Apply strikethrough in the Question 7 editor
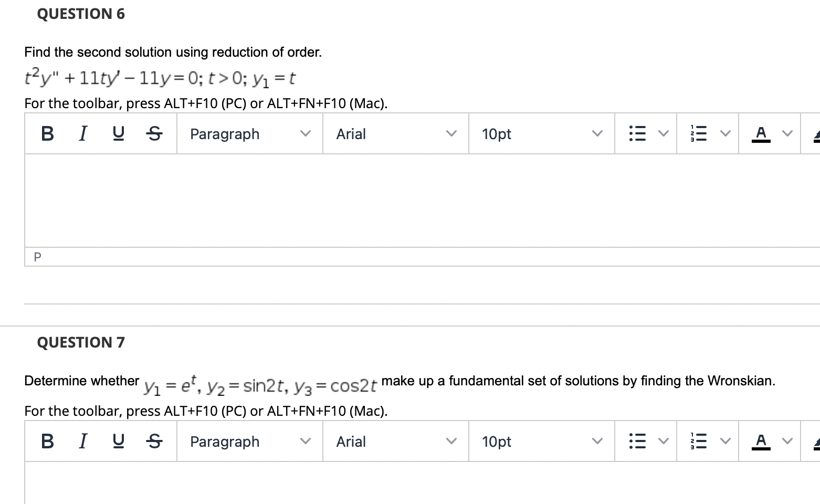This screenshot has width=820, height=504. click(154, 442)
